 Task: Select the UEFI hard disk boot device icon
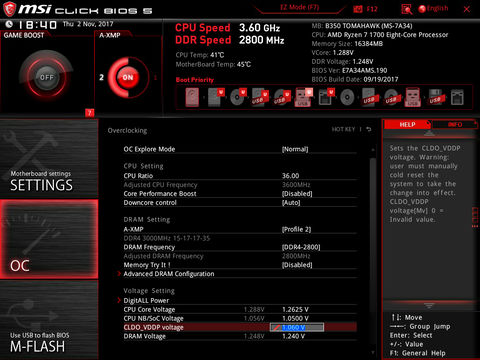click(x=216, y=97)
